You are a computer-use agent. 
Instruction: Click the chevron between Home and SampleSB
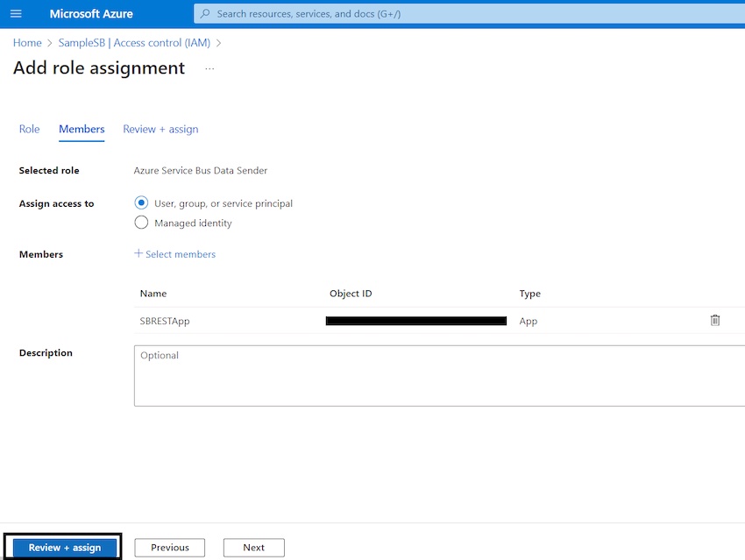[49, 42]
